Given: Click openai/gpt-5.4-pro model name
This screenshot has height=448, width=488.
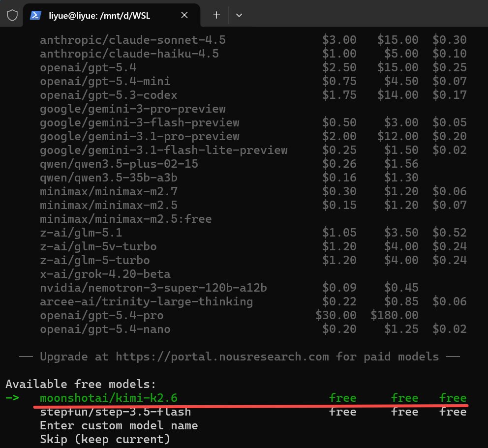Looking at the screenshot, I should [x=102, y=315].
